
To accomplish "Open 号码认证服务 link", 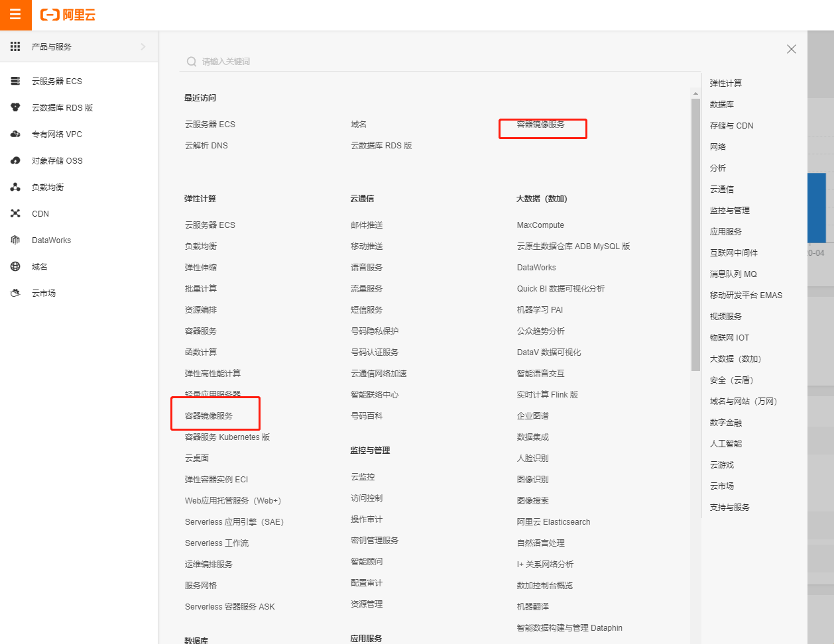I will [375, 352].
